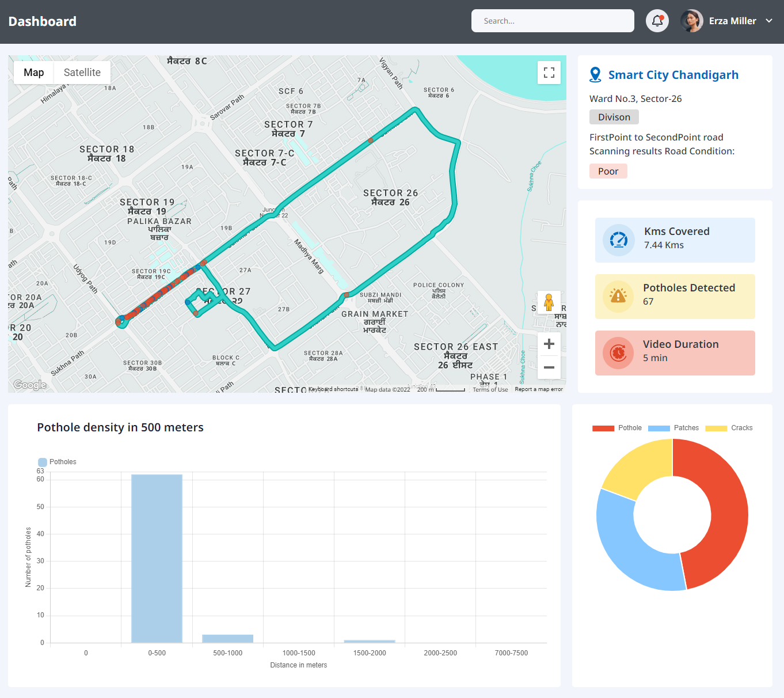Click the Kms Covered speedometer icon
Image resolution: width=784 pixels, height=698 pixels.
pyautogui.click(x=618, y=240)
